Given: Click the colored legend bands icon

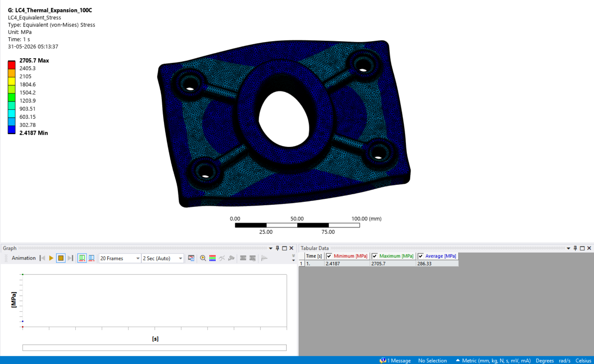Looking at the screenshot, I should 212,258.
